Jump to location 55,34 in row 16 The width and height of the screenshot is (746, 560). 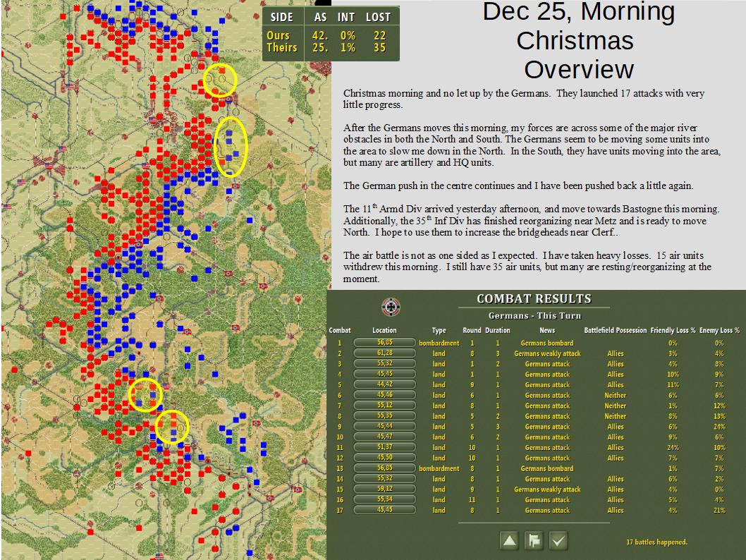click(x=384, y=499)
